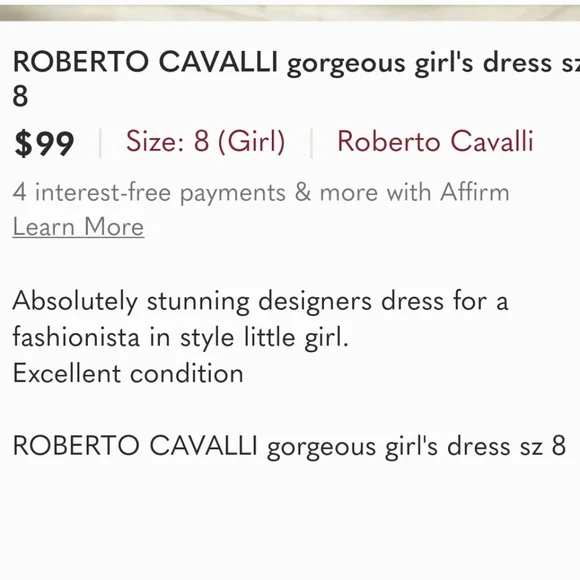The width and height of the screenshot is (580, 580).
Task: Click the fashionista in style little girl line
Action: click(181, 338)
